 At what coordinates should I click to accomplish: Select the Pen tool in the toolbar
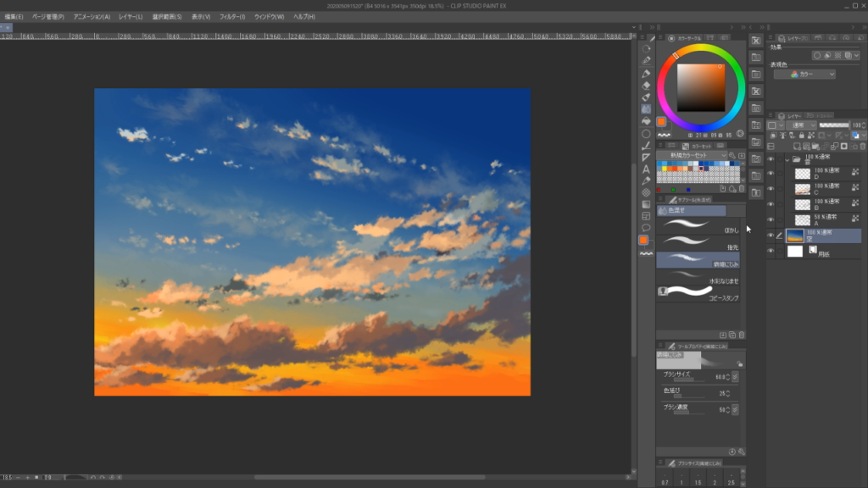coord(646,74)
